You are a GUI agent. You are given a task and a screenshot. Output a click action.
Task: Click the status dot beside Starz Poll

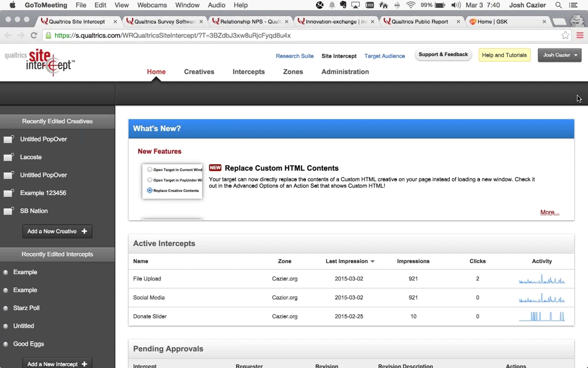(6, 308)
